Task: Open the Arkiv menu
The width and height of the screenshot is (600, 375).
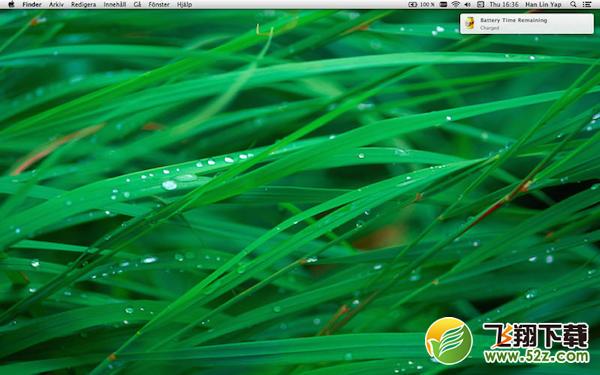Action: 56,5
